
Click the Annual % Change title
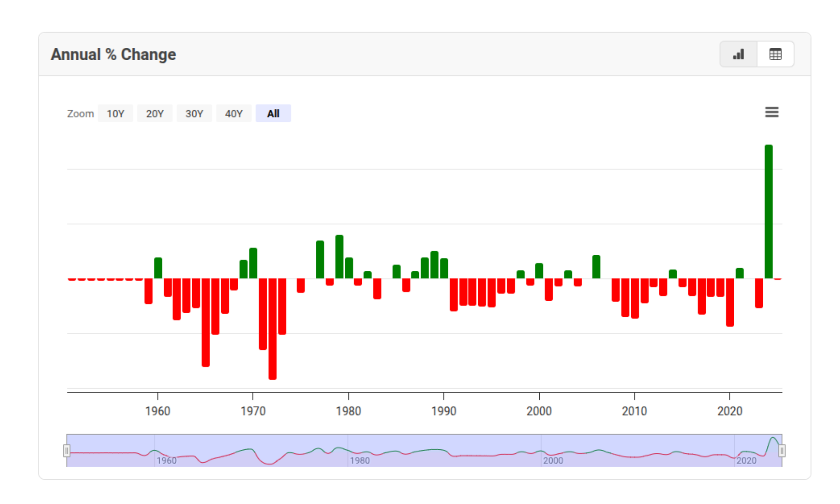tap(113, 55)
